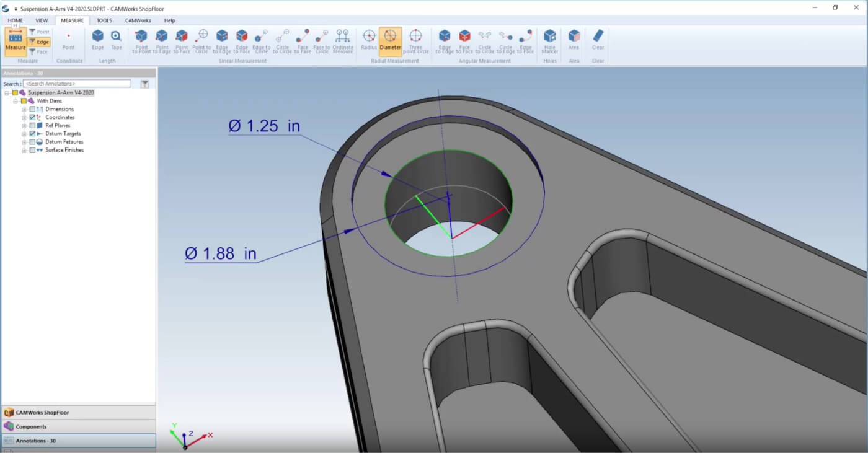Collapse the With Dims node
This screenshot has width=868, height=453.
15,101
